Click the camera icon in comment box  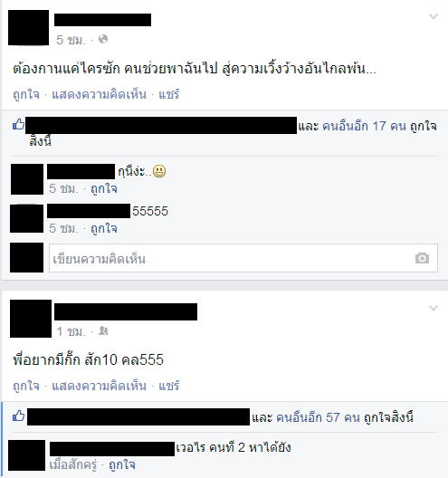422,258
